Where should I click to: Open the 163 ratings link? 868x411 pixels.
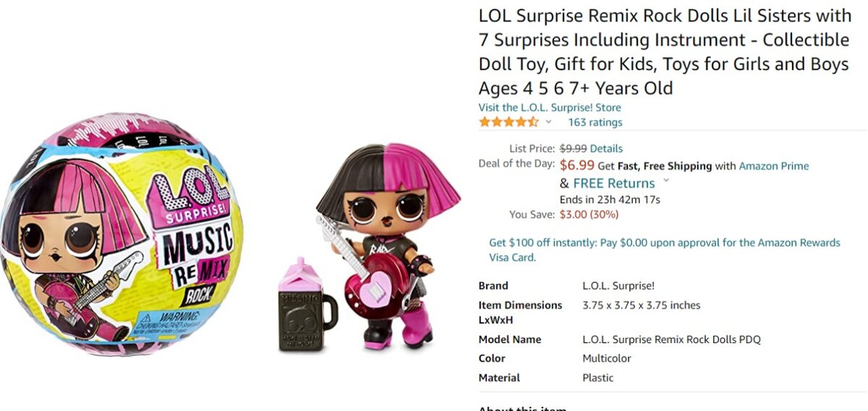point(595,122)
